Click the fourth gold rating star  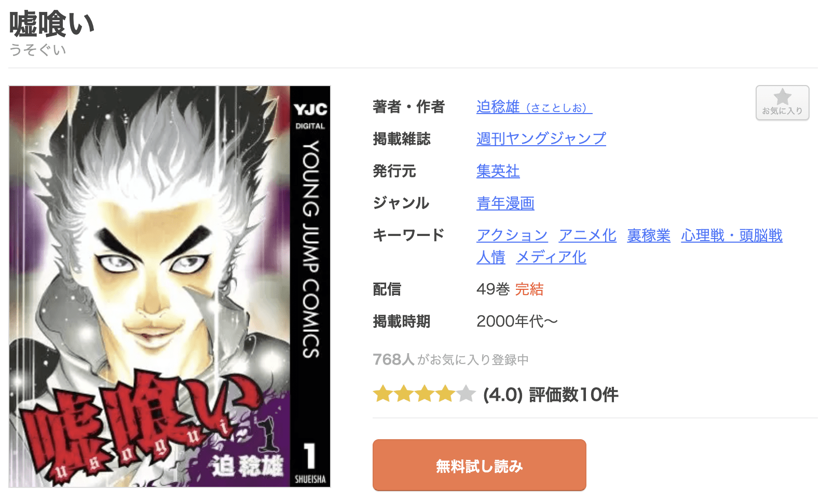click(445, 394)
